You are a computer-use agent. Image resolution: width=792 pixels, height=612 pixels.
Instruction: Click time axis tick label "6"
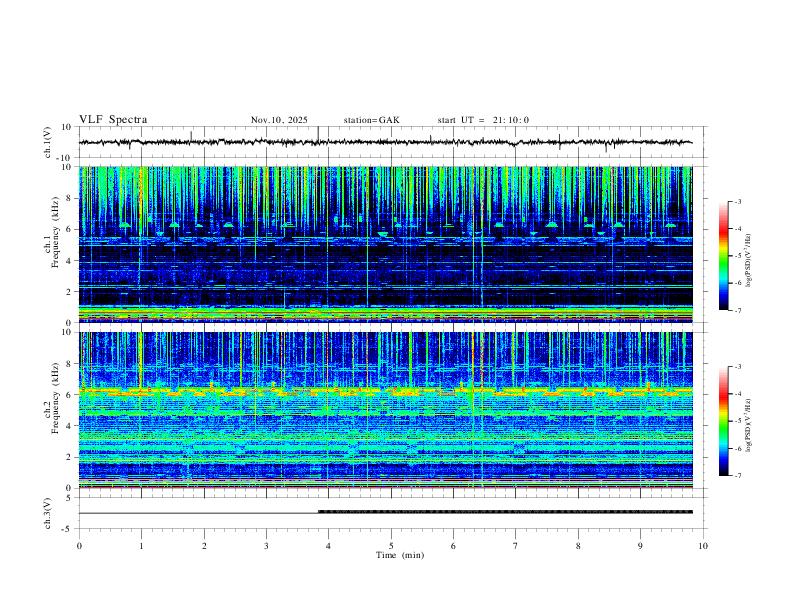tap(453, 546)
